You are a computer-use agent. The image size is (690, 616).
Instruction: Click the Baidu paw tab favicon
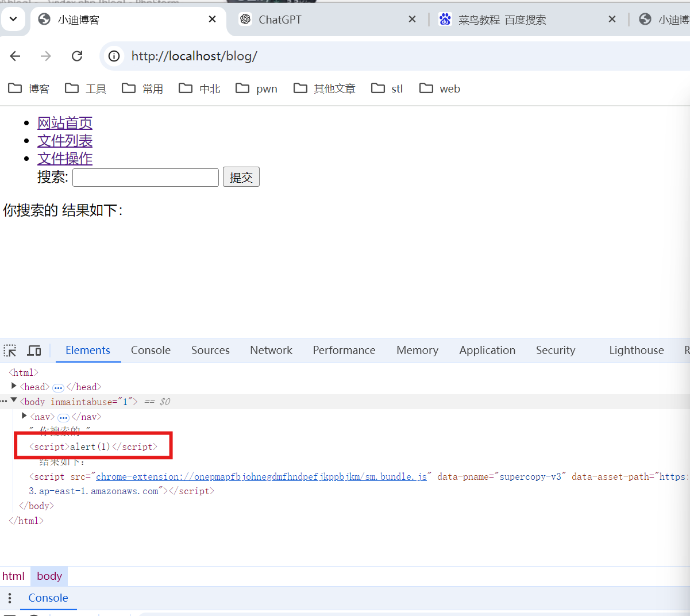pos(445,19)
